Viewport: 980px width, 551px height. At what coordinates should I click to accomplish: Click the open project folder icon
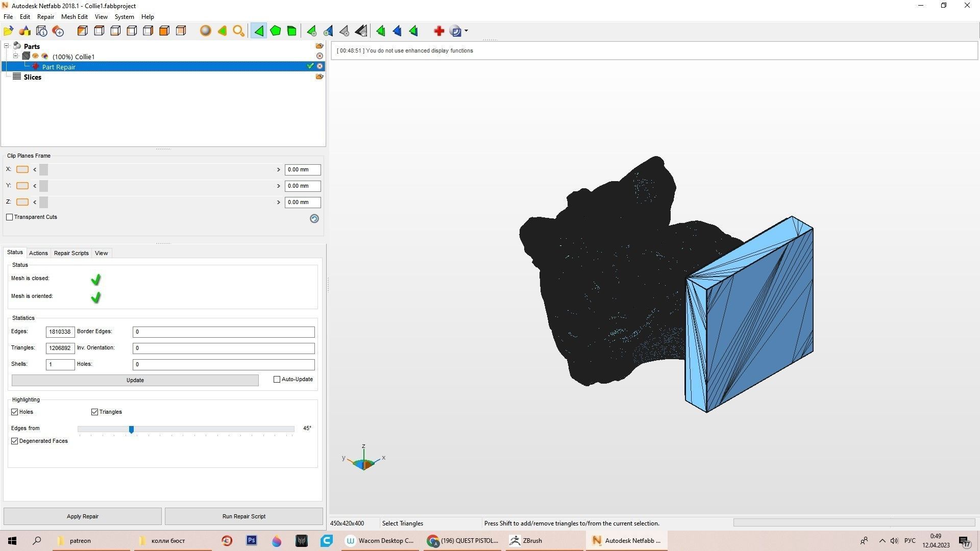click(x=9, y=31)
